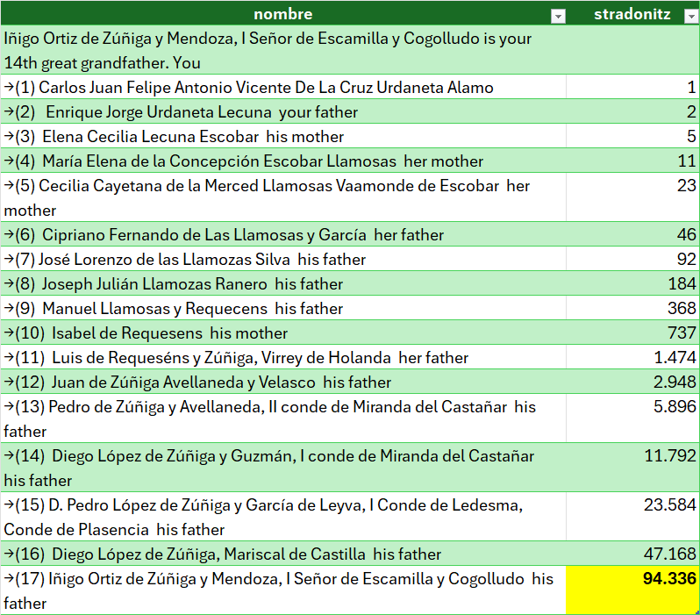
Task: Select the cell José Lorenzo de las Llamozas Silva
Action: [x=283, y=259]
